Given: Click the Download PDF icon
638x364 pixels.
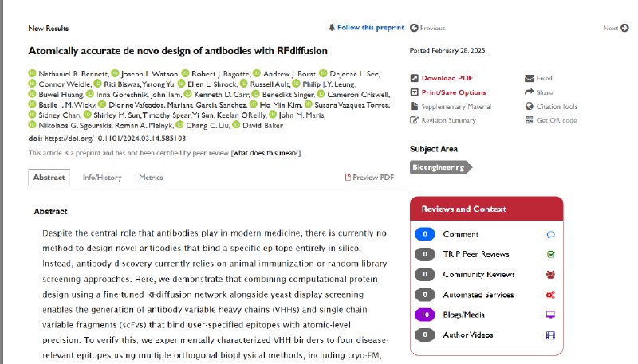Looking at the screenshot, I should (414, 78).
